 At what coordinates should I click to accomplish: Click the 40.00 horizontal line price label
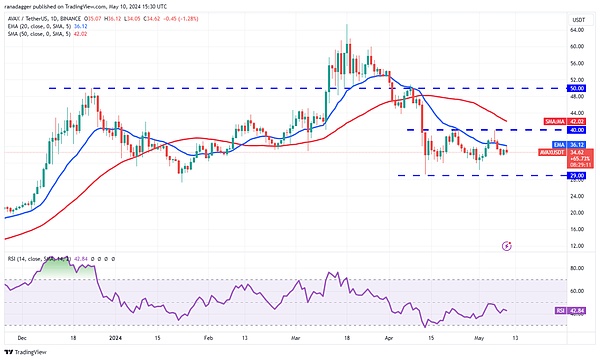[577, 130]
